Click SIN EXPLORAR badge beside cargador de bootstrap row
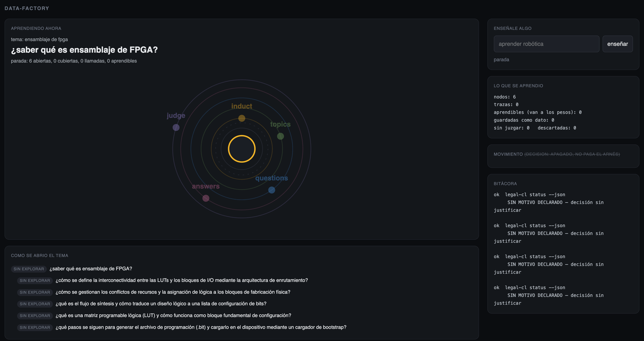 [35, 327]
